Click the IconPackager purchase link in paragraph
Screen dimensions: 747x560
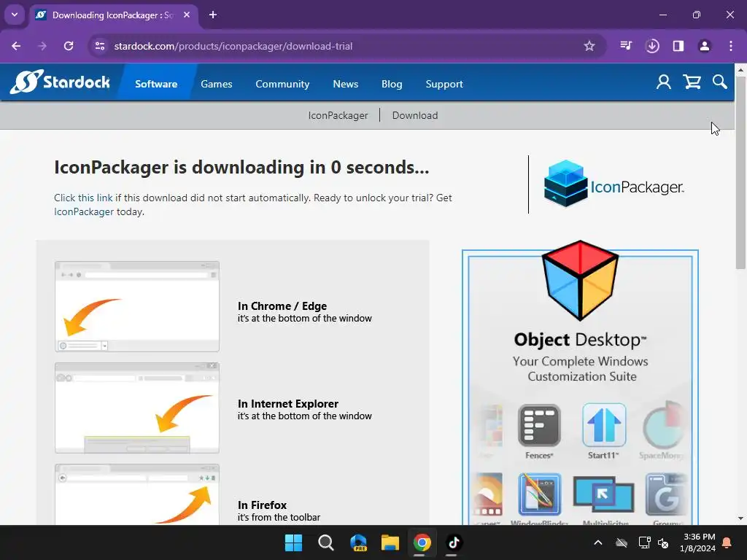point(84,211)
